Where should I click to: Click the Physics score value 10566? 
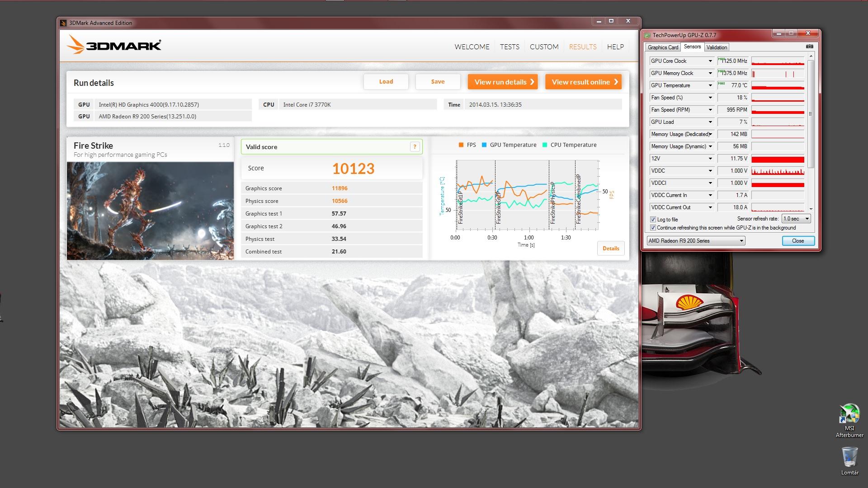tap(340, 201)
